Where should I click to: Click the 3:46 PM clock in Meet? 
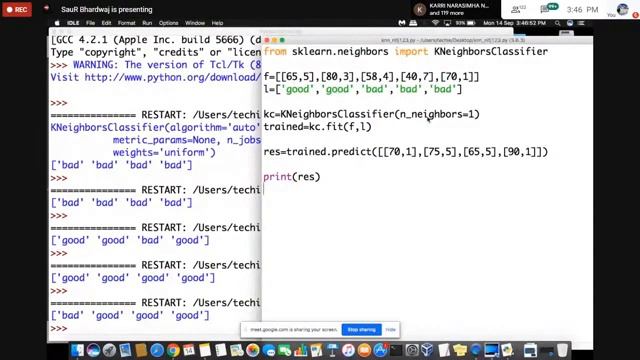[582, 9]
